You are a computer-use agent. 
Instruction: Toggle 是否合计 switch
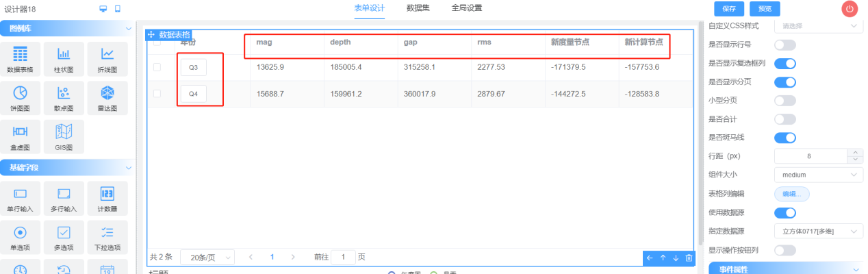click(x=785, y=119)
